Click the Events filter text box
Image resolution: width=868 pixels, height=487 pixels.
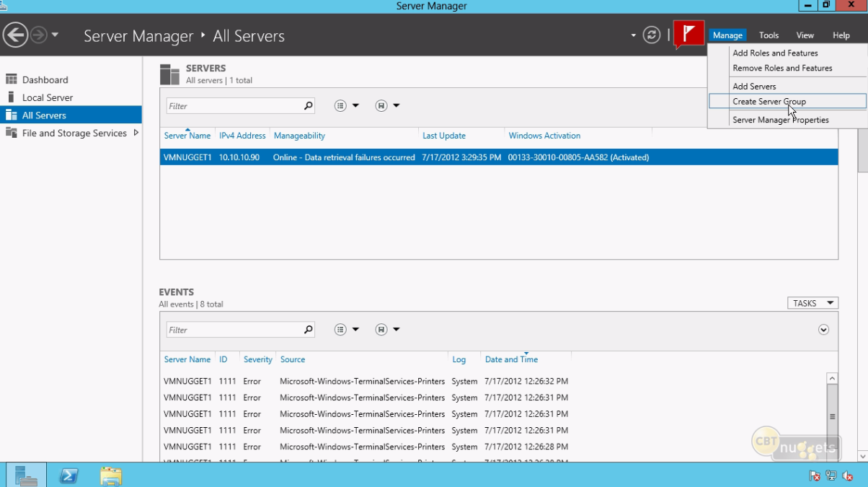click(234, 330)
